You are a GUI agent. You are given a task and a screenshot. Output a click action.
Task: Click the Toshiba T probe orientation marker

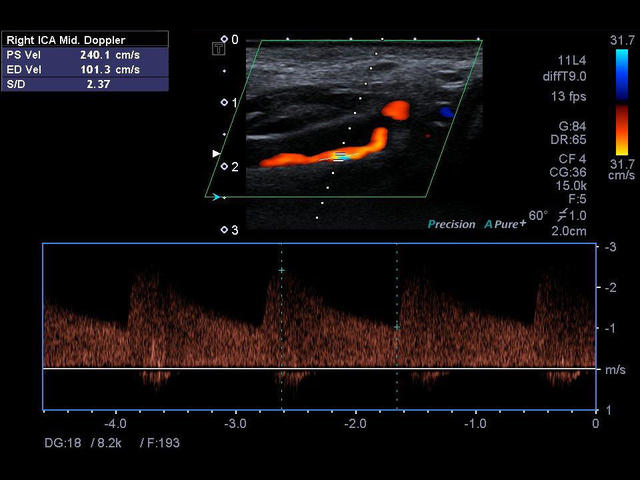[x=219, y=47]
